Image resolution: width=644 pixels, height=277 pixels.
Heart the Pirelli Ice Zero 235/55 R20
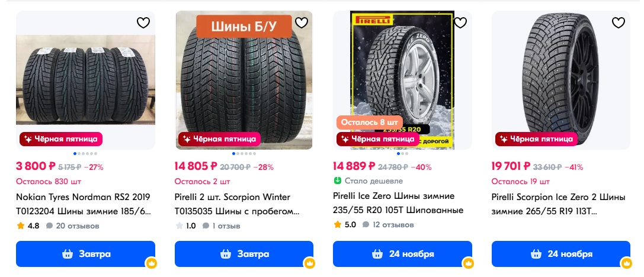460,23
